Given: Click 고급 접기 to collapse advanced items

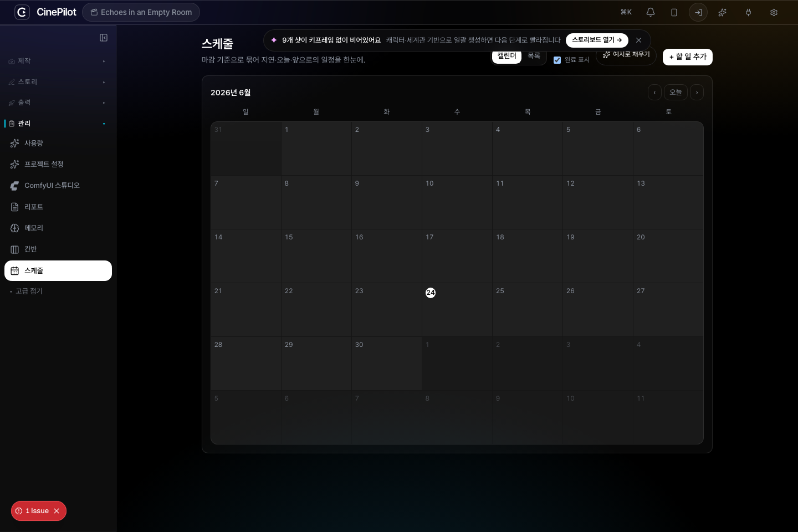Looking at the screenshot, I should pyautogui.click(x=29, y=291).
